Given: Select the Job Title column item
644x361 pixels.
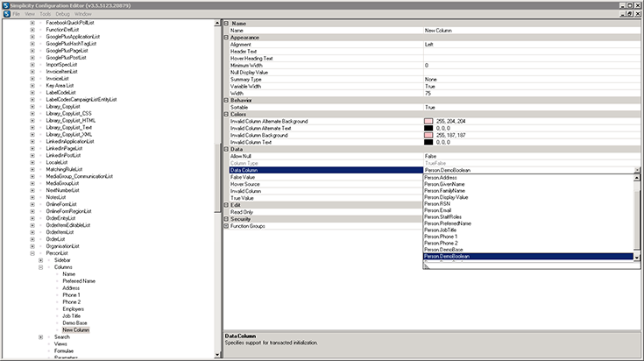Looking at the screenshot, I should point(72,316).
